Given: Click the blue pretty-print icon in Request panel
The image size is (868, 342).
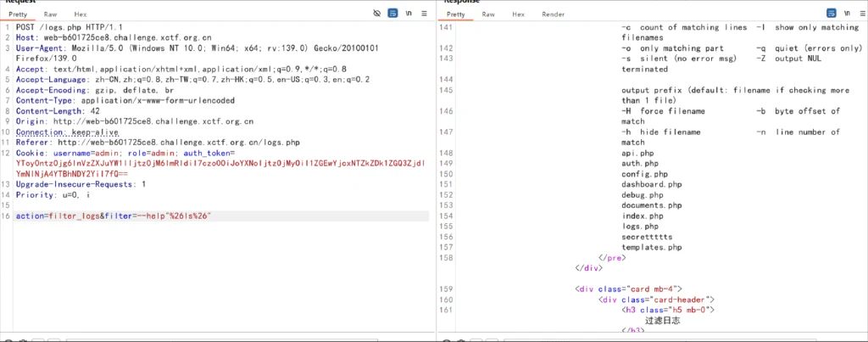Looking at the screenshot, I should 392,14.
